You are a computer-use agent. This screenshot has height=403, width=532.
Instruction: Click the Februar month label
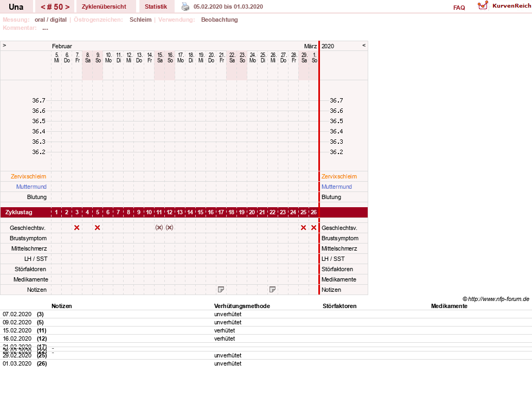click(x=62, y=46)
